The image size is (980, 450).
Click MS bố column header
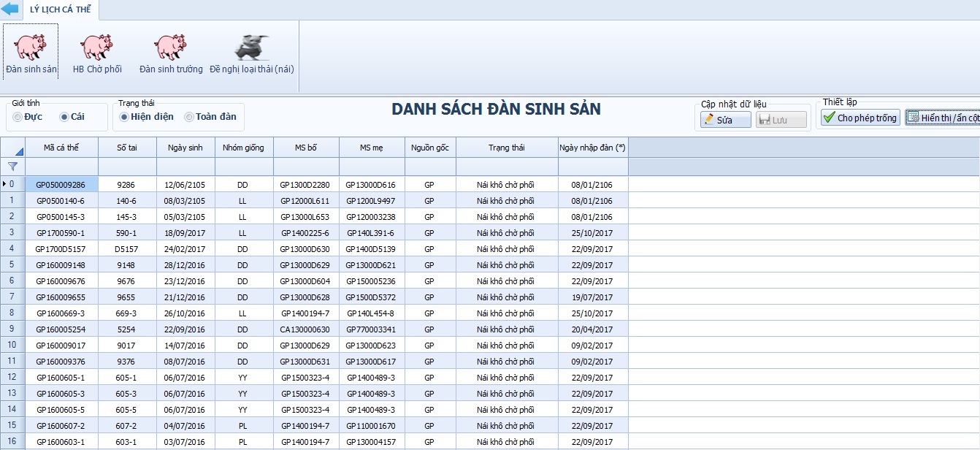pyautogui.click(x=306, y=148)
